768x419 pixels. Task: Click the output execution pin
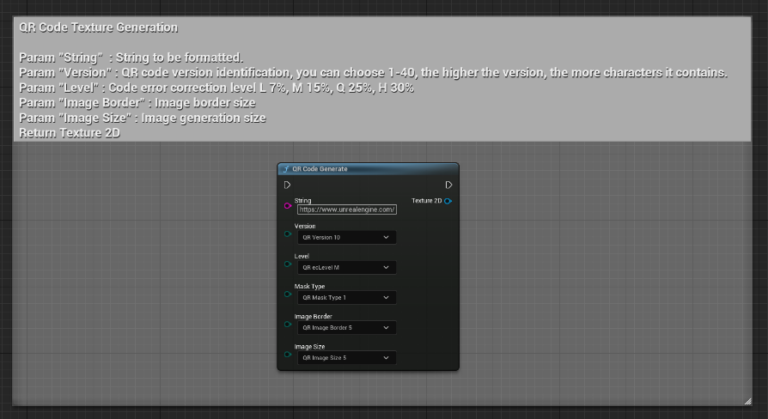coord(449,185)
